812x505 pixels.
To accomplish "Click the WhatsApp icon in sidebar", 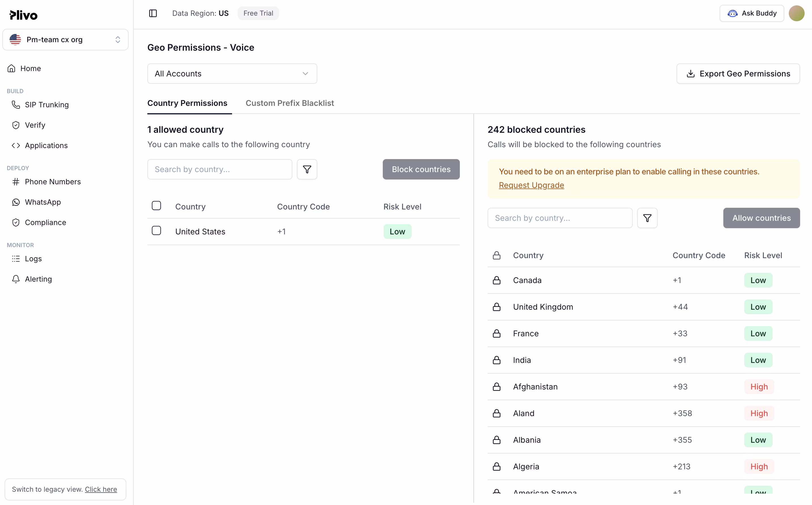I will pyautogui.click(x=16, y=202).
